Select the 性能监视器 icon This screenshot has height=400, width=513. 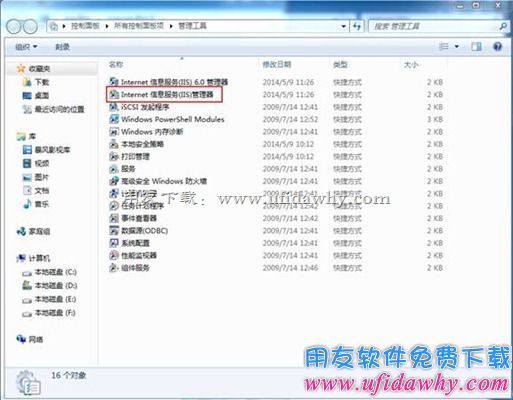[x=114, y=255]
